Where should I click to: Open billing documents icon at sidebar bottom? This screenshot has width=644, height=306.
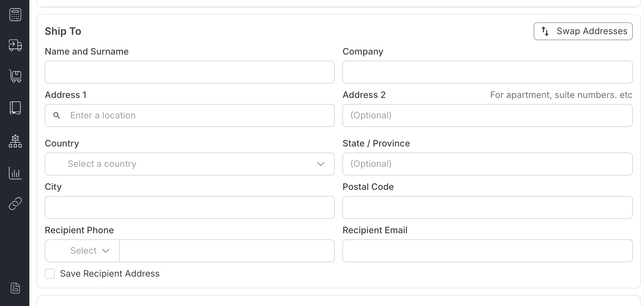[x=15, y=288]
